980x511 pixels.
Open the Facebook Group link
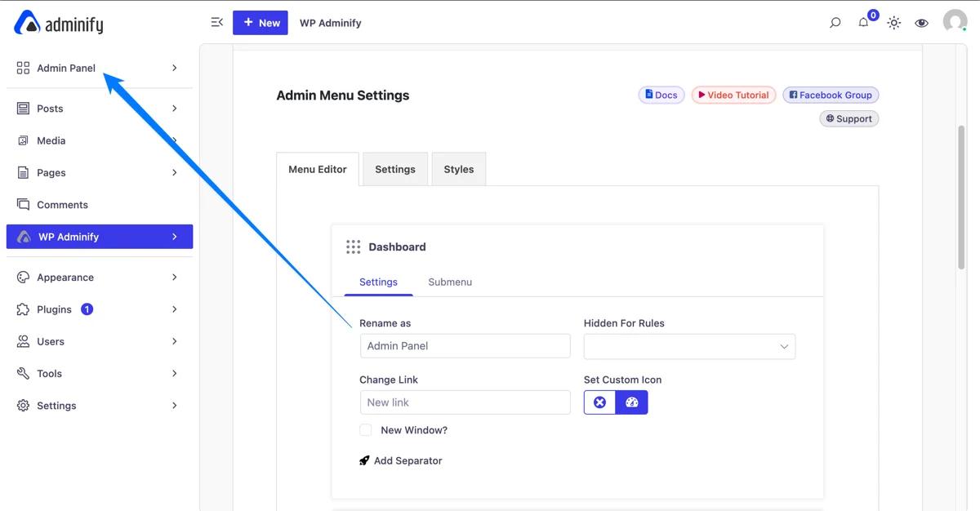(x=831, y=95)
